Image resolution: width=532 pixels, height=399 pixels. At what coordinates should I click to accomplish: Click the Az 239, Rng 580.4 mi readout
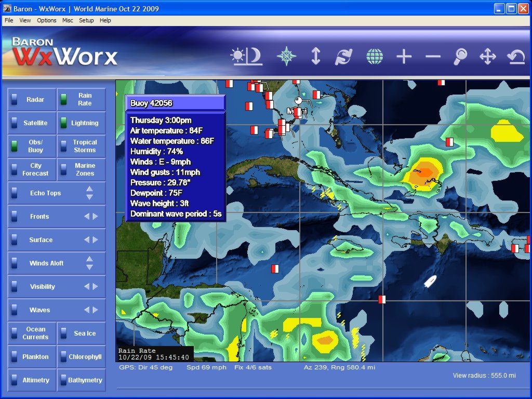click(339, 367)
